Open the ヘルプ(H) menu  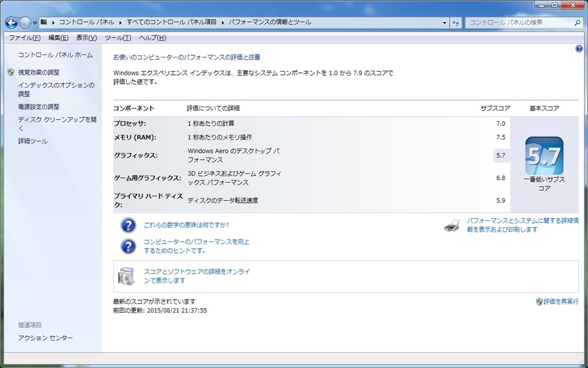pyautogui.click(x=152, y=37)
